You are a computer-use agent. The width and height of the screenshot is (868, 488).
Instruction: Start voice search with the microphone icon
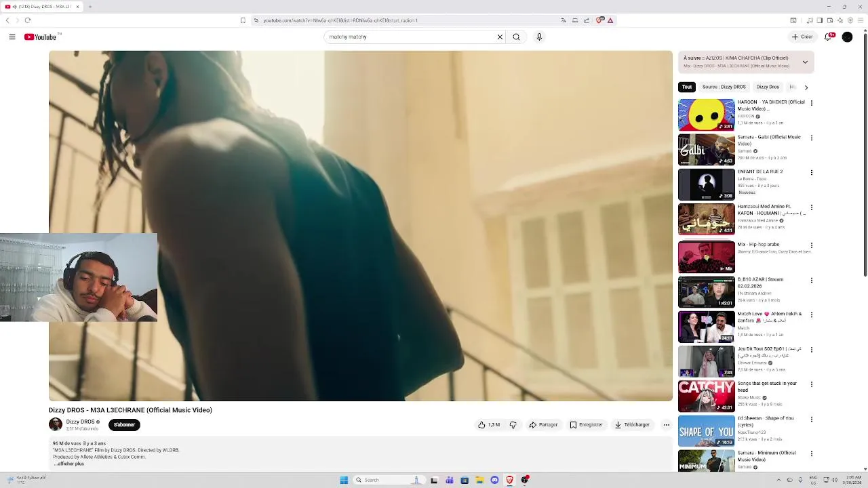pos(539,37)
